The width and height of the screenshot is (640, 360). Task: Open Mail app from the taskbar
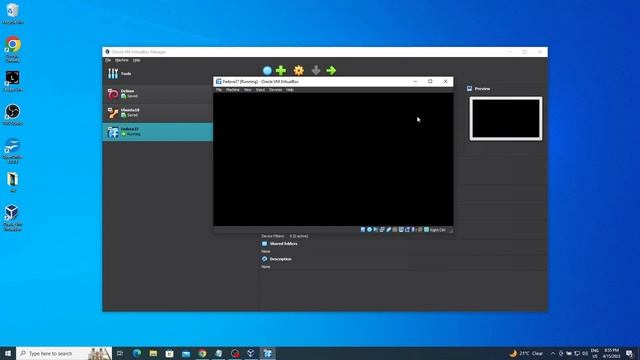(x=186, y=353)
